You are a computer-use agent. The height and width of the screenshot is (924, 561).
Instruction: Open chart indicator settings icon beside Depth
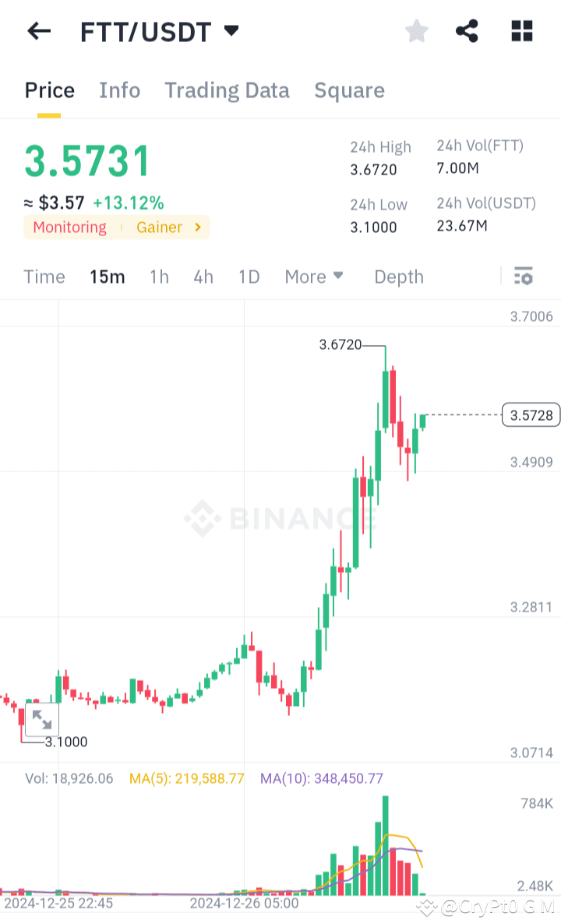pyautogui.click(x=523, y=277)
